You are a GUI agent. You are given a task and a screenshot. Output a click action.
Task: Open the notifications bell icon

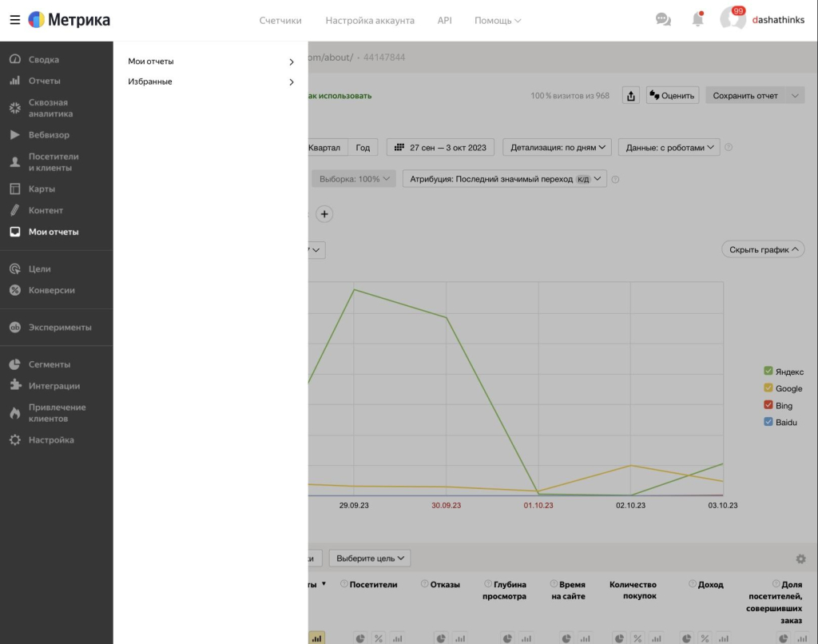click(x=697, y=20)
